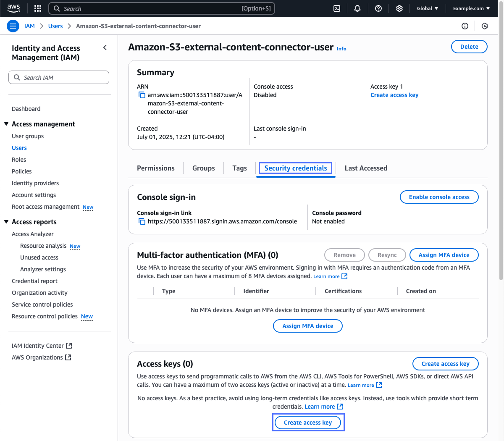Collapse the IAM sidebar with chevron
The width and height of the screenshot is (504, 441).
105,48
